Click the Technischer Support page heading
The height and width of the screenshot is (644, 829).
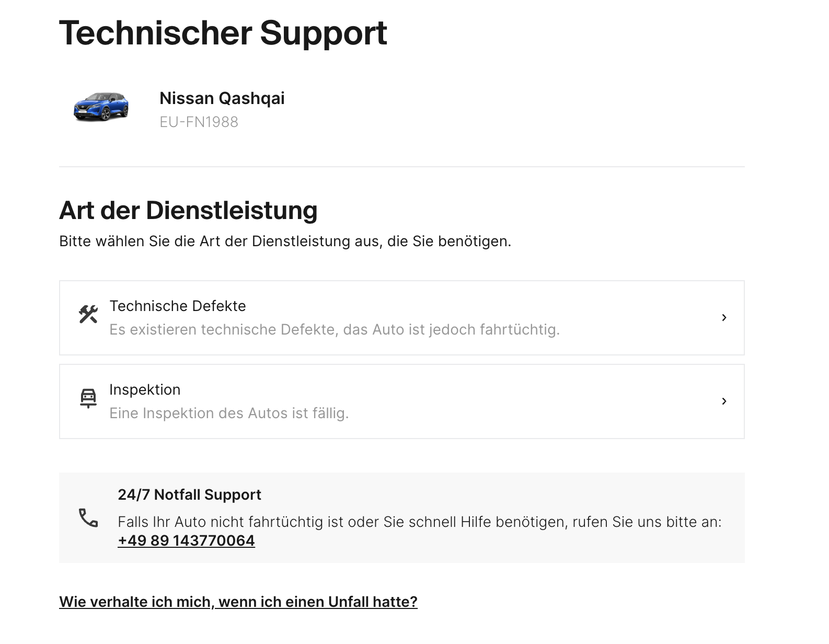click(223, 33)
